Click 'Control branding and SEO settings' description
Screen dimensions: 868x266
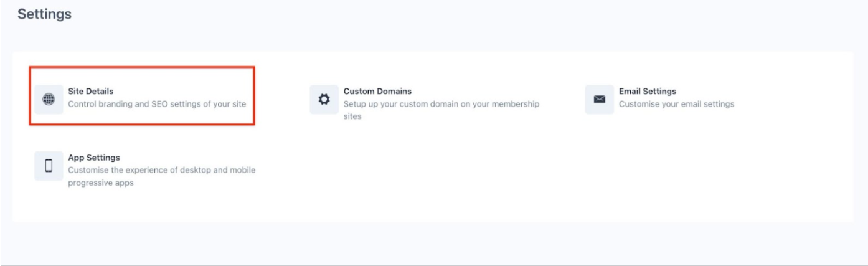[x=156, y=104]
